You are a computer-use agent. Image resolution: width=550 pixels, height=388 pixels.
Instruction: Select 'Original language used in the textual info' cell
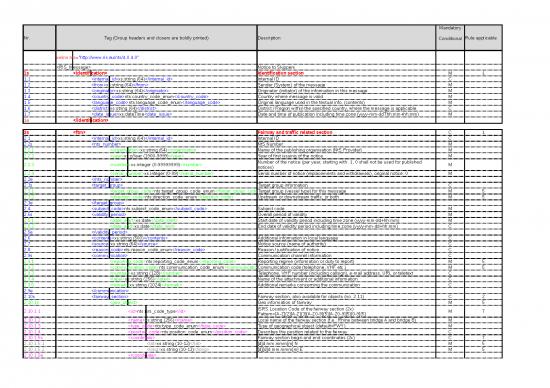coord(311,102)
